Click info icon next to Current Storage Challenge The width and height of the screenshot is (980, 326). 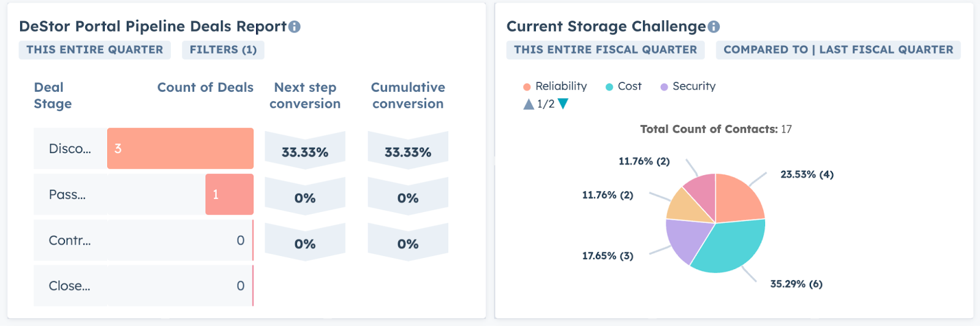pyautogui.click(x=714, y=27)
